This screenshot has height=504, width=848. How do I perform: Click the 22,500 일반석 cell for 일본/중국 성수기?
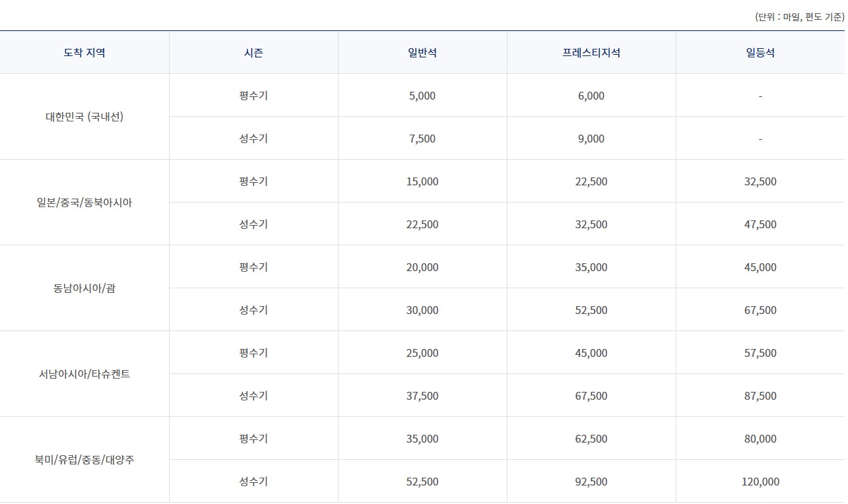pos(422,224)
